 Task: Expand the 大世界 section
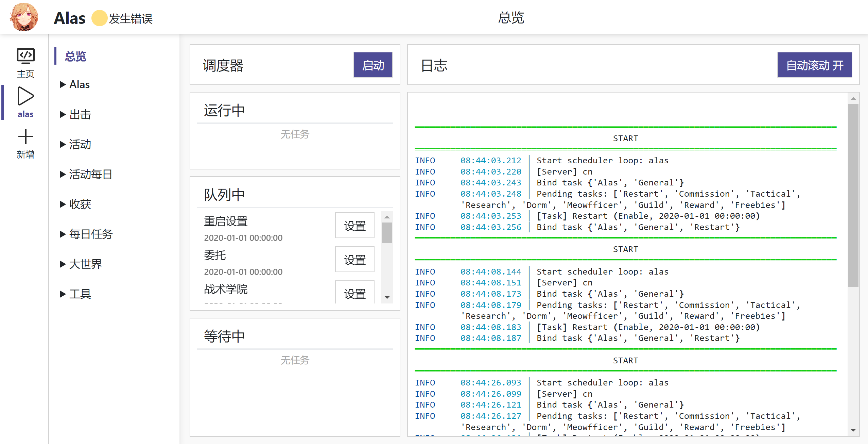(85, 264)
